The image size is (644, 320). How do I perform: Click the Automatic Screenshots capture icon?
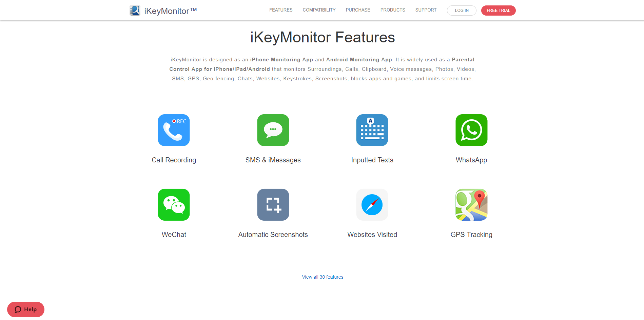coord(273,205)
